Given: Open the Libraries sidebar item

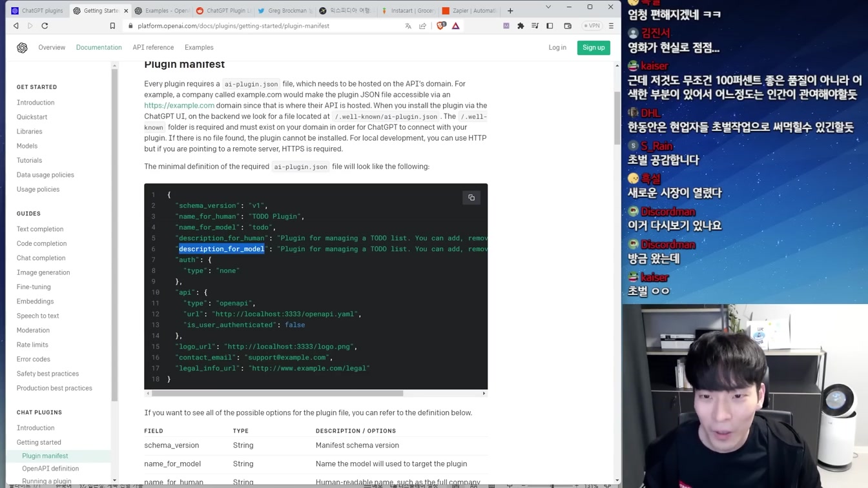Looking at the screenshot, I should tap(29, 132).
